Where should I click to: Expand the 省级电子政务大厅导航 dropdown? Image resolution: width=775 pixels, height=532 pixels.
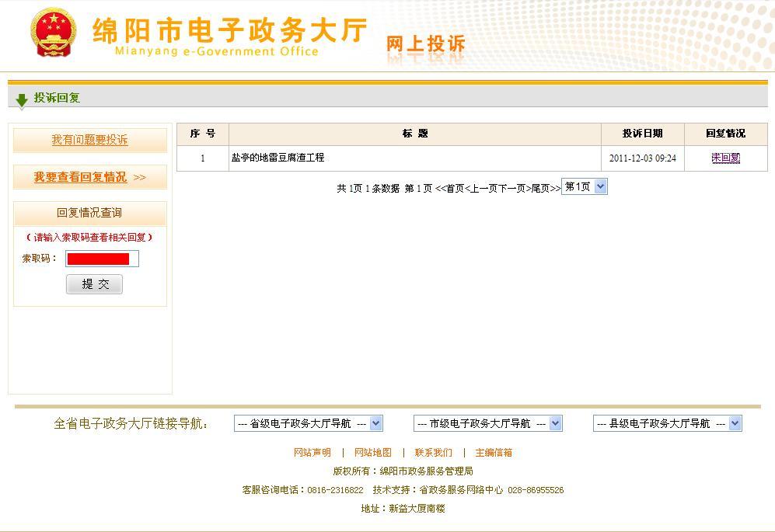(308, 423)
